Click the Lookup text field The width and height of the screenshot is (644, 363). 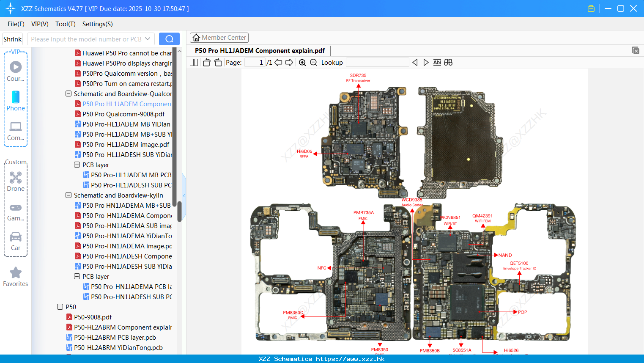click(378, 63)
